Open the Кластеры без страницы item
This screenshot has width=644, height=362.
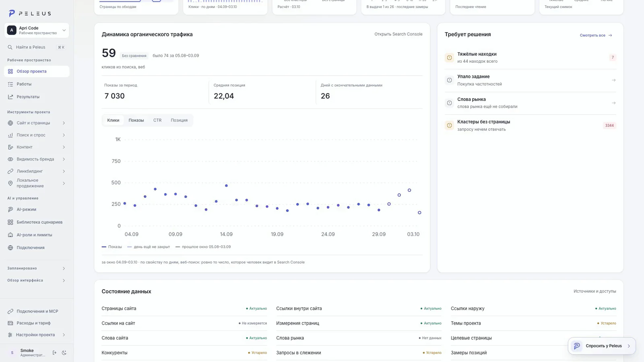point(530,125)
